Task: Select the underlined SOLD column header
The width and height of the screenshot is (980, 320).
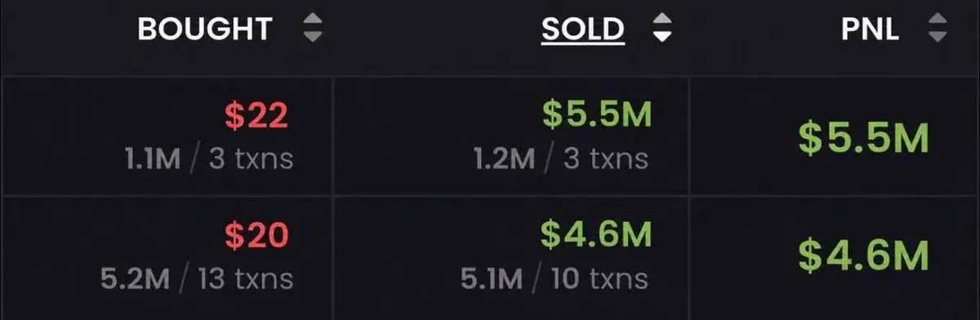Action: click(583, 30)
